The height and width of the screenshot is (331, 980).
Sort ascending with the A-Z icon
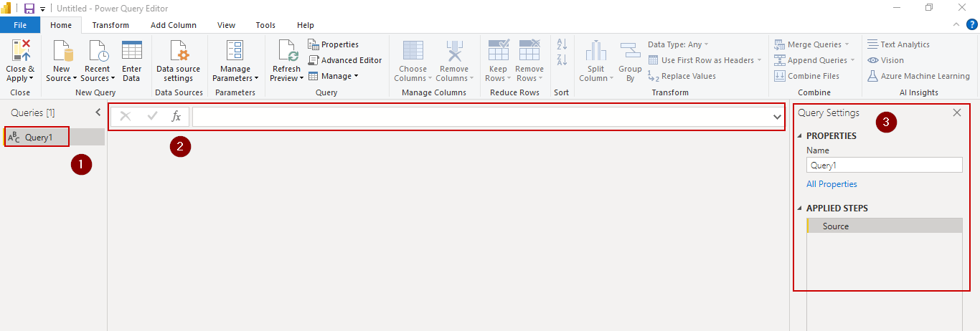pyautogui.click(x=562, y=44)
